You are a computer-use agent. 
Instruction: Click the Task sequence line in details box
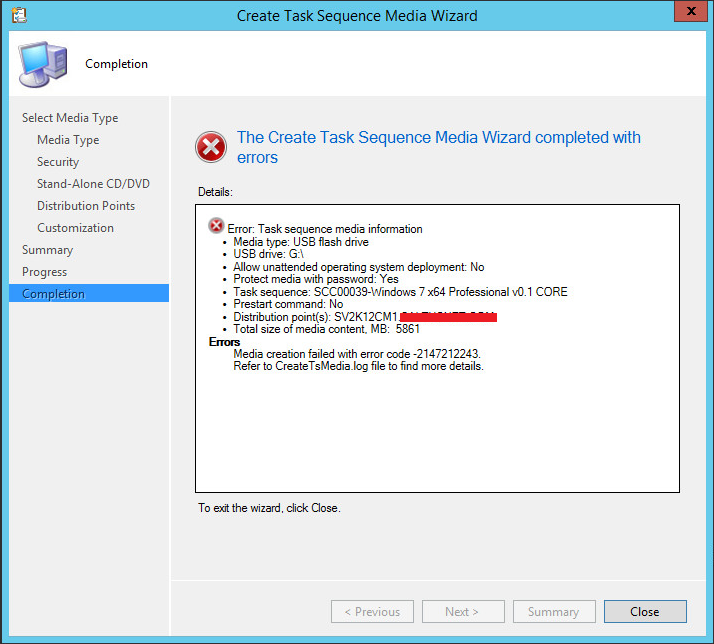coord(400,292)
